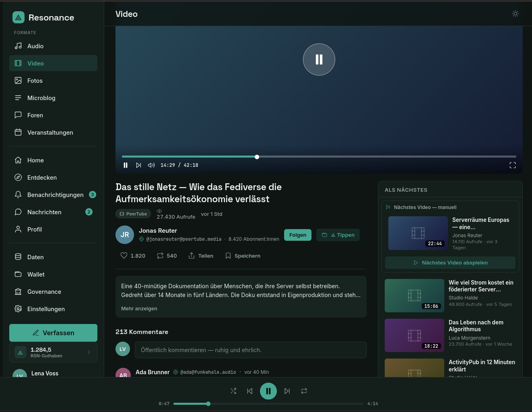Navigate to Home
The width and height of the screenshot is (532, 412).
click(x=53, y=160)
